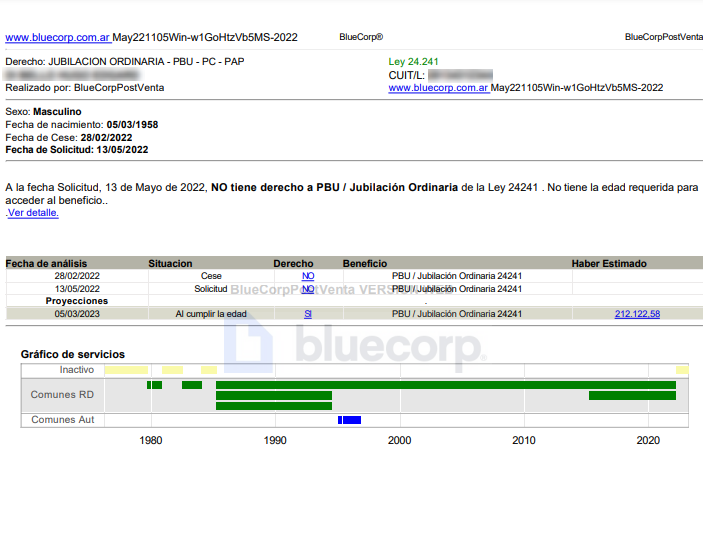703x551 pixels.
Task: Select the 'Proyecciones' row label
Action: 77,301
